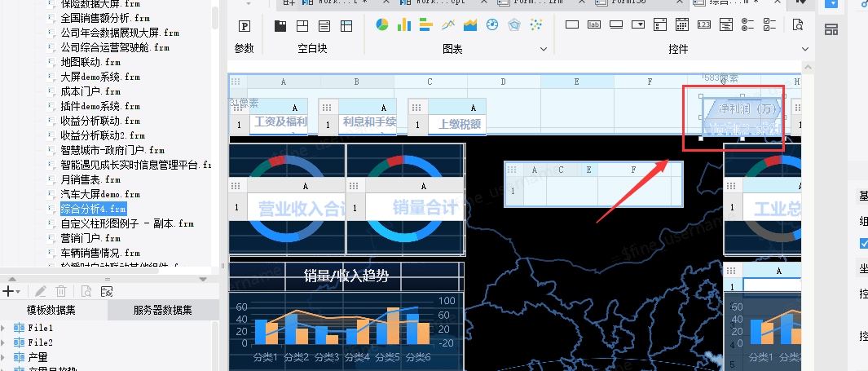Select file 大屏demo系统.frm
This screenshot has width=868, height=371.
[x=100, y=77]
